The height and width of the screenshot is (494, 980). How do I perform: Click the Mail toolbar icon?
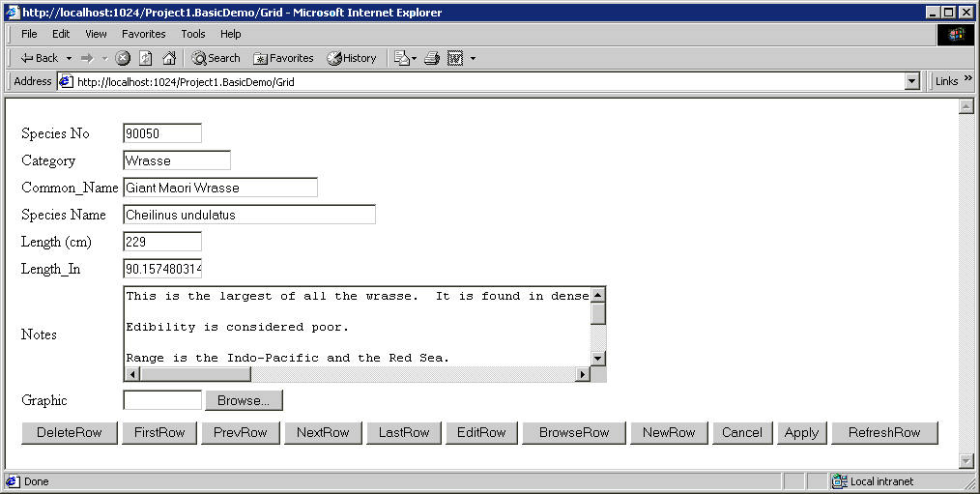point(402,58)
